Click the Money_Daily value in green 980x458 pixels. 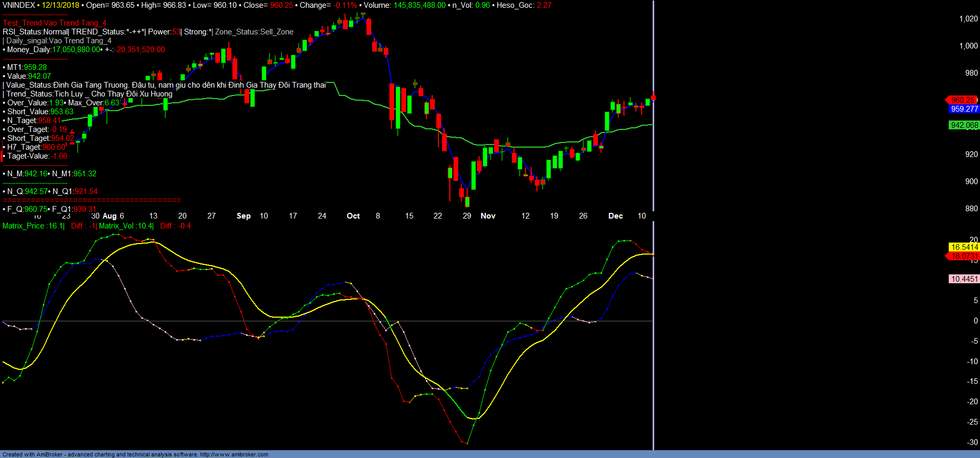(x=76, y=50)
